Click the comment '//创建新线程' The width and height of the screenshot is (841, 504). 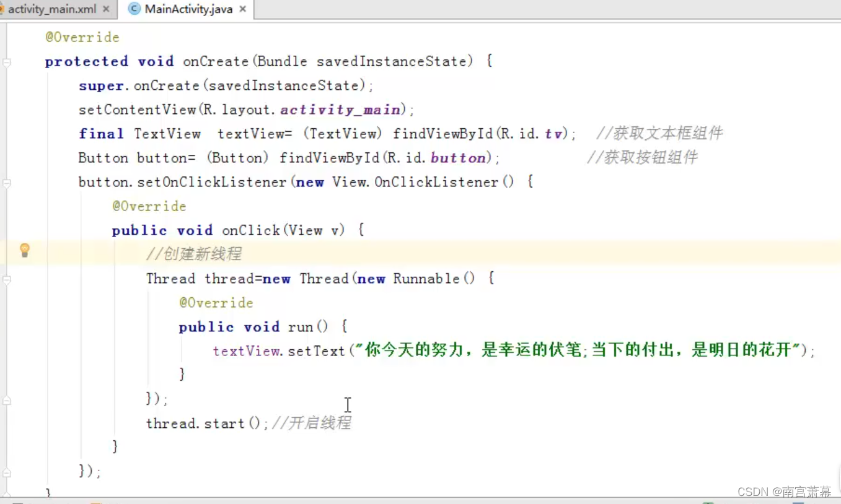pyautogui.click(x=194, y=254)
